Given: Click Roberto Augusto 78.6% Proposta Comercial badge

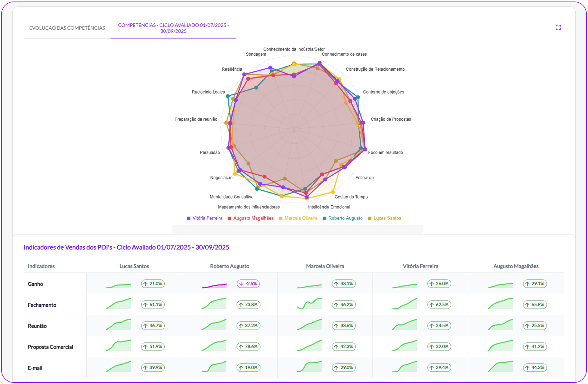Looking at the screenshot, I should 248,346.
